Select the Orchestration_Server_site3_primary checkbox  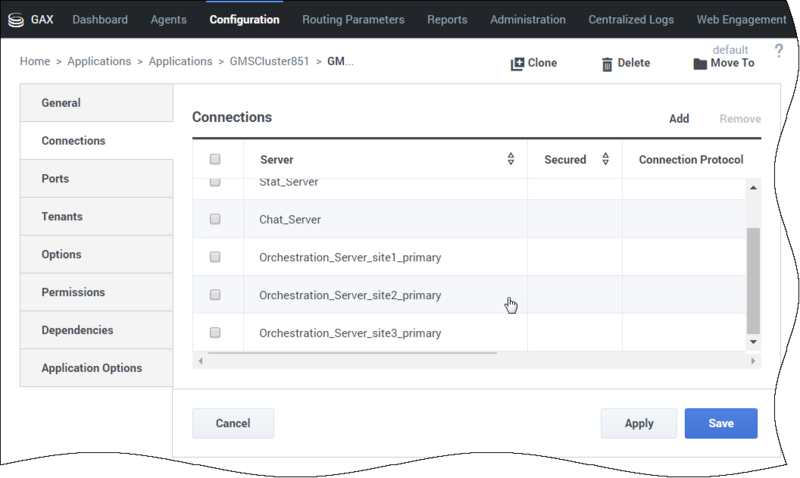click(x=215, y=333)
